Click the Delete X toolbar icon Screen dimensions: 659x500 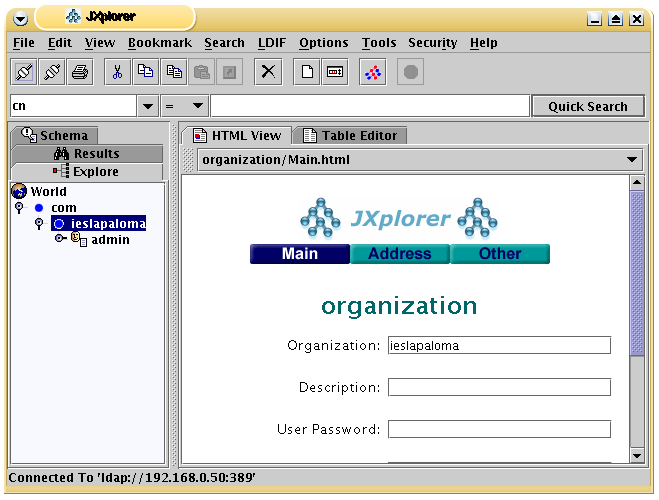click(268, 72)
